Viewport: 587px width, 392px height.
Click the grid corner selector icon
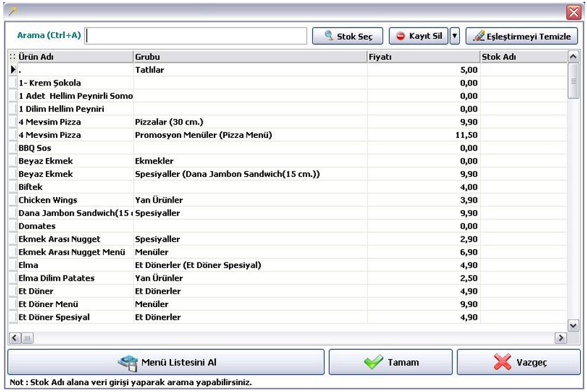click(x=13, y=57)
